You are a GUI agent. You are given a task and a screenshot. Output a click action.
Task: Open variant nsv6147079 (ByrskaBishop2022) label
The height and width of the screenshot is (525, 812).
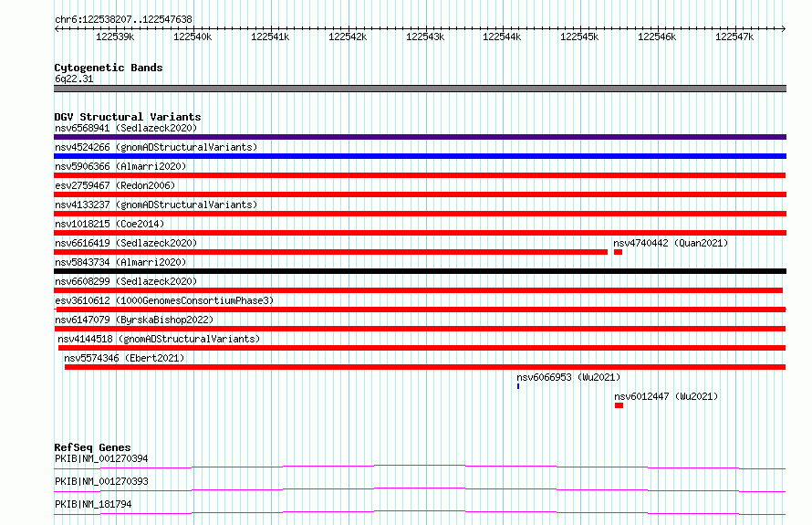tap(134, 320)
